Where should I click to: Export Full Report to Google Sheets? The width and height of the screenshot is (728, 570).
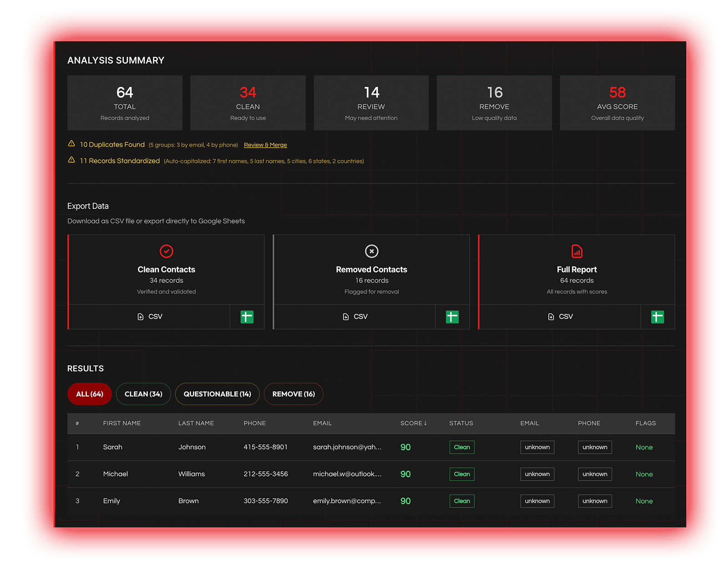pos(657,317)
